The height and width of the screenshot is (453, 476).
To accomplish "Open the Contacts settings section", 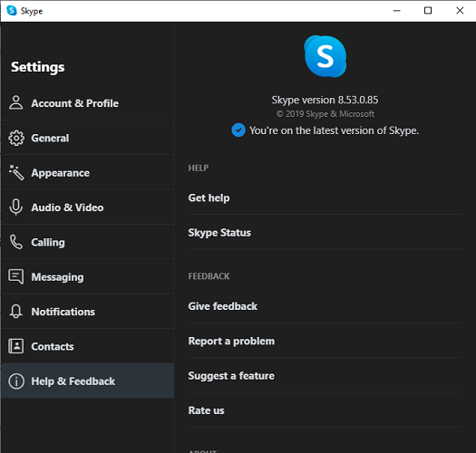I will [87, 346].
